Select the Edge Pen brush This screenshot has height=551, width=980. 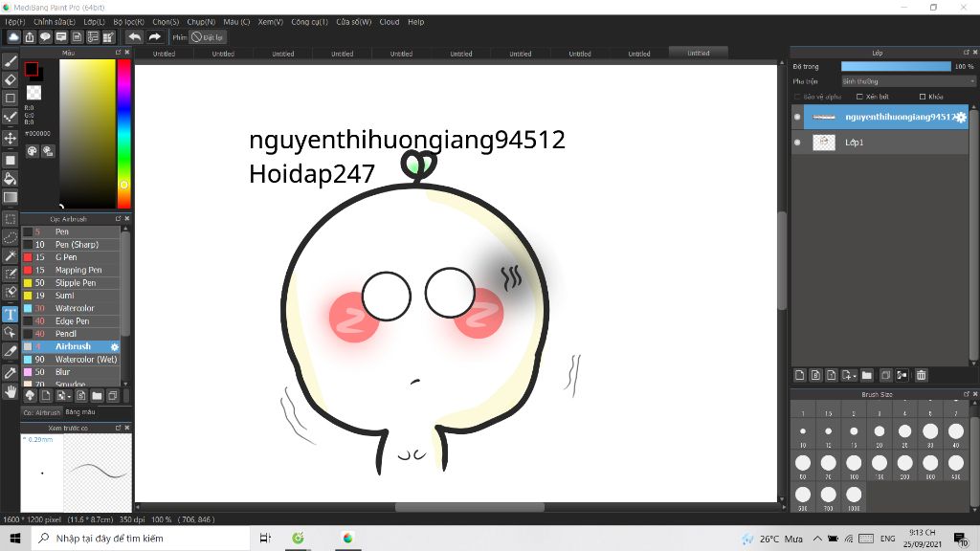tap(71, 321)
